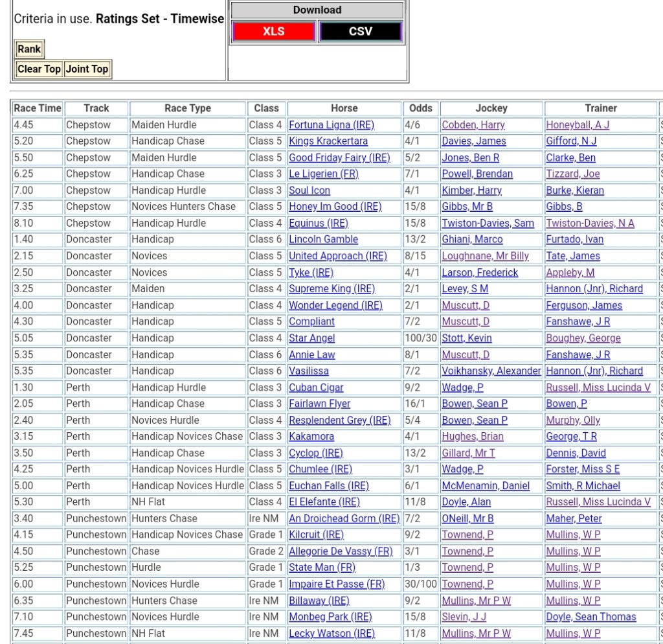Open trainer Russell, Miss Lucinda V for Cuban Cigar
The image size is (663, 644).
coord(598,387)
